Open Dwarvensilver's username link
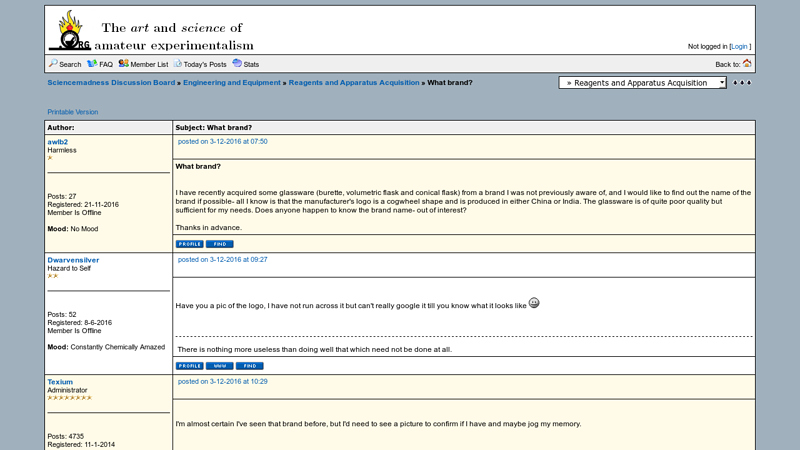The width and height of the screenshot is (800, 450). (73, 260)
